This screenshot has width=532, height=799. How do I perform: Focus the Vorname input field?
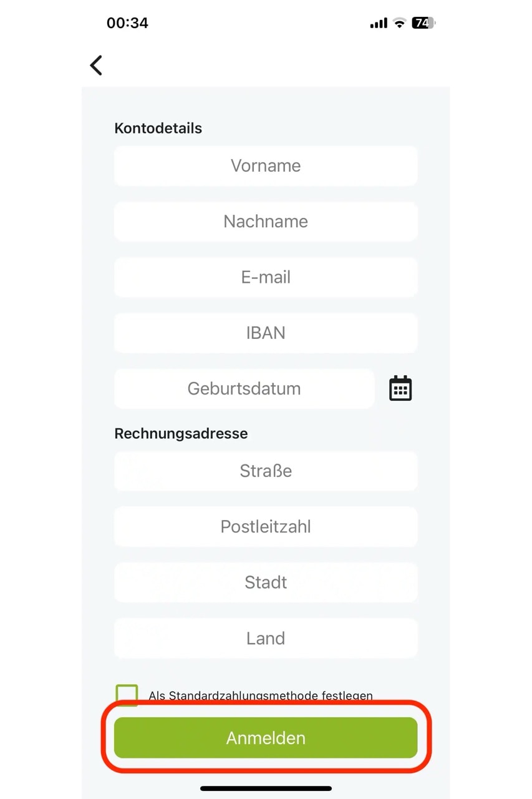coord(266,166)
